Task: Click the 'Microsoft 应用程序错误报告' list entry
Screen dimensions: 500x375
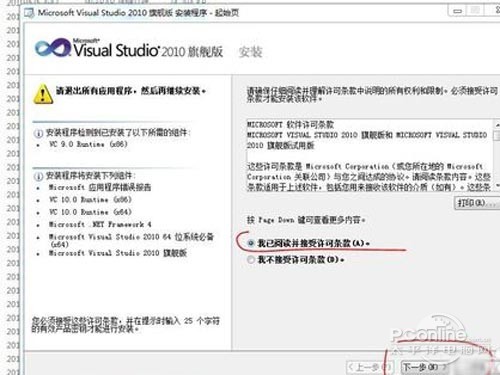Action: (100, 187)
